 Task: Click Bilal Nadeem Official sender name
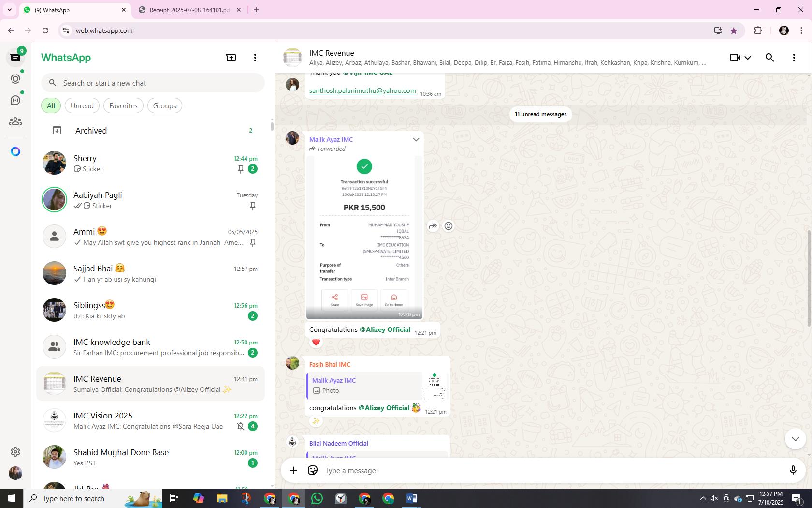[339, 444]
